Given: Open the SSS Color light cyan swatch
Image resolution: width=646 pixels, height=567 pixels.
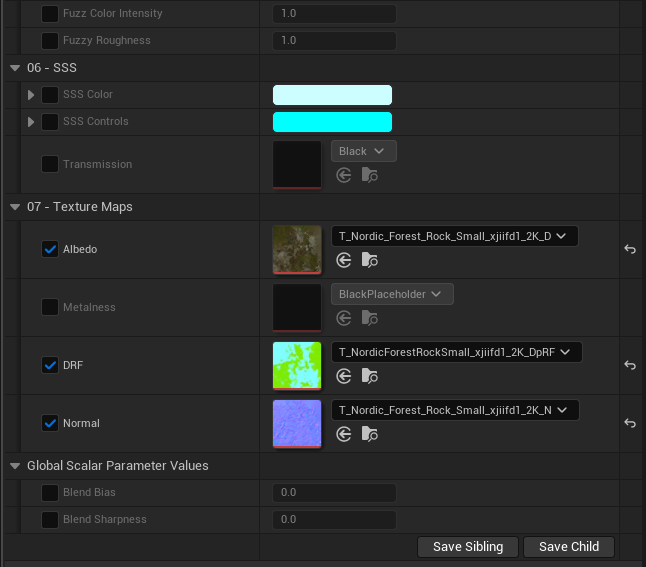Looking at the screenshot, I should (332, 95).
